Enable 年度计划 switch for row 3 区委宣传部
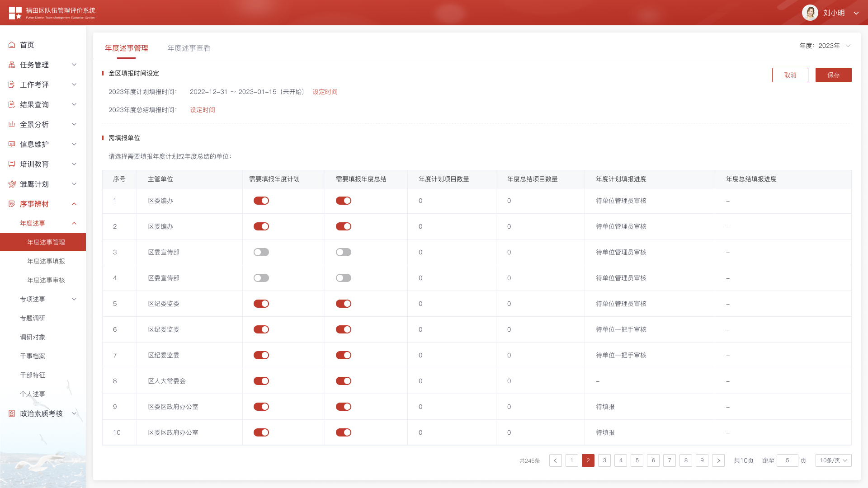The image size is (868, 488). pos(261,252)
